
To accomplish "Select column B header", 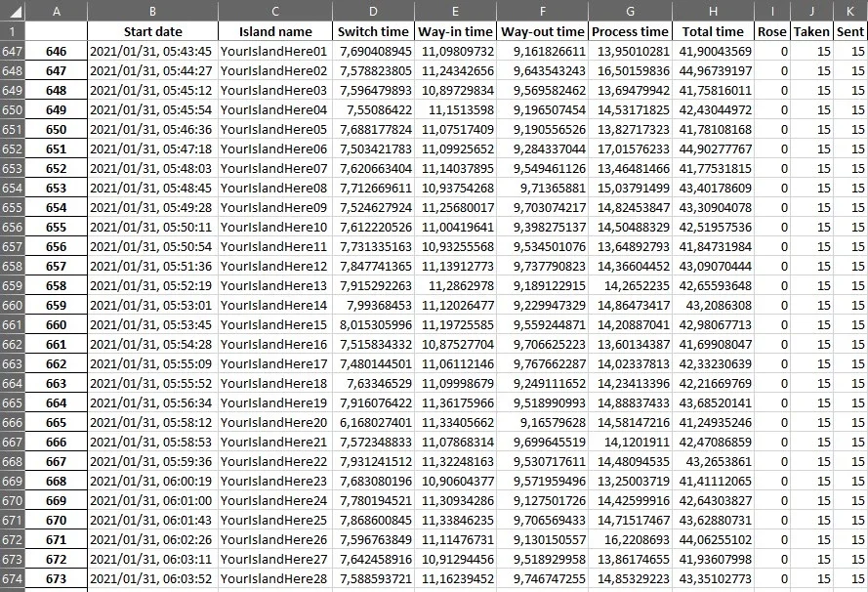I will (152, 11).
